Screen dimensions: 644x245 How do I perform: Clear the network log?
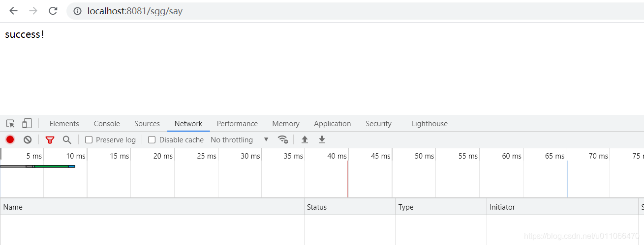click(x=28, y=140)
